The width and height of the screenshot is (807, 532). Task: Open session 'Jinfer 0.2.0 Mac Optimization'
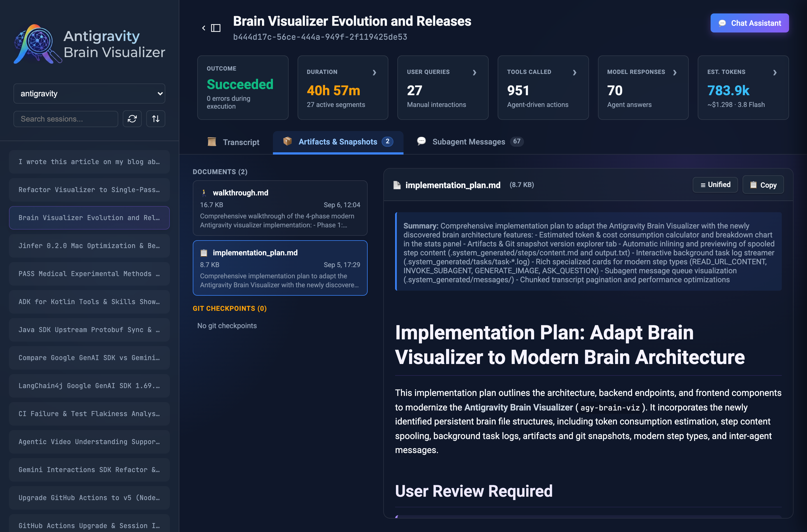[89, 246]
